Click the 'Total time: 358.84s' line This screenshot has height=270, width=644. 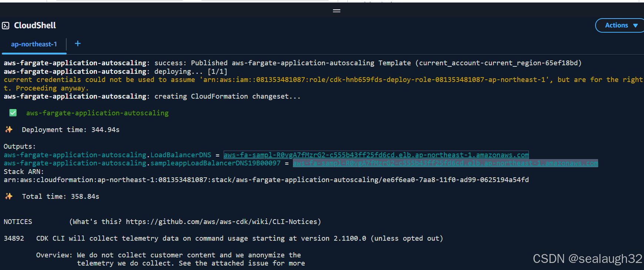(60, 197)
